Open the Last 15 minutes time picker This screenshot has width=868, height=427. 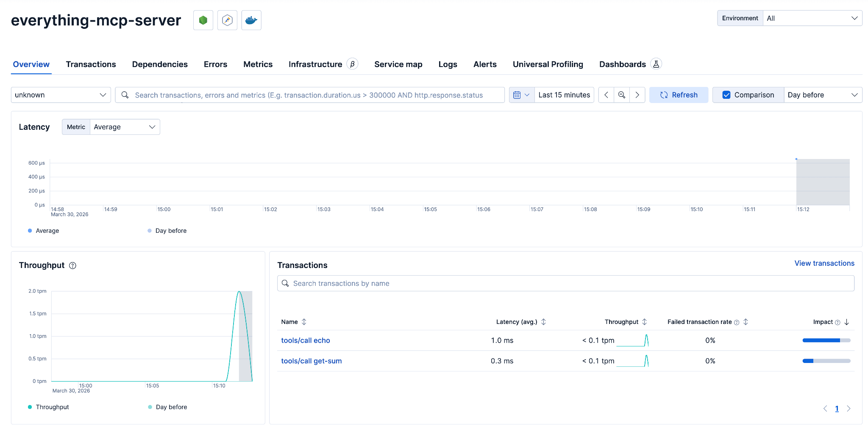pos(564,95)
